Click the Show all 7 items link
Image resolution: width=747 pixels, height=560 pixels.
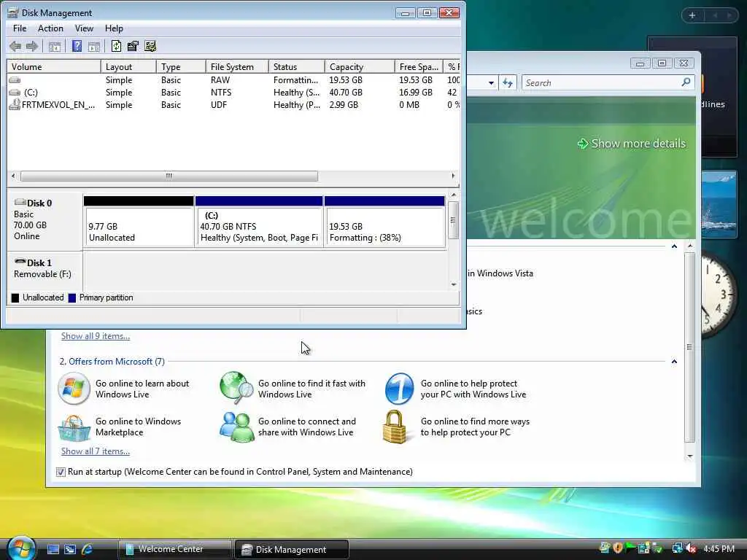(96, 451)
